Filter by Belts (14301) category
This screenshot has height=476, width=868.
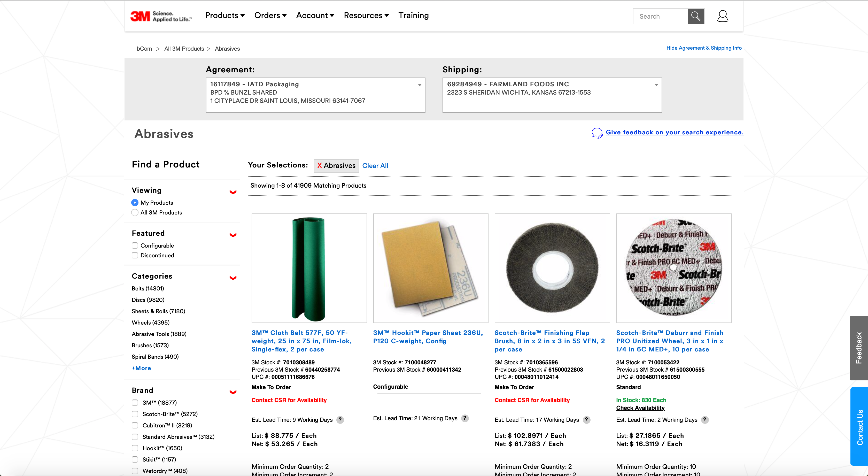148,288
